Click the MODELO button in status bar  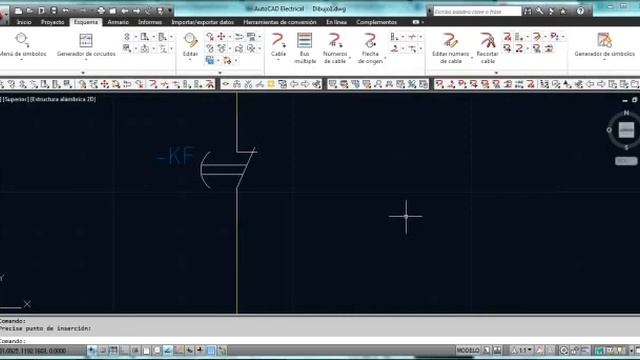[468, 350]
